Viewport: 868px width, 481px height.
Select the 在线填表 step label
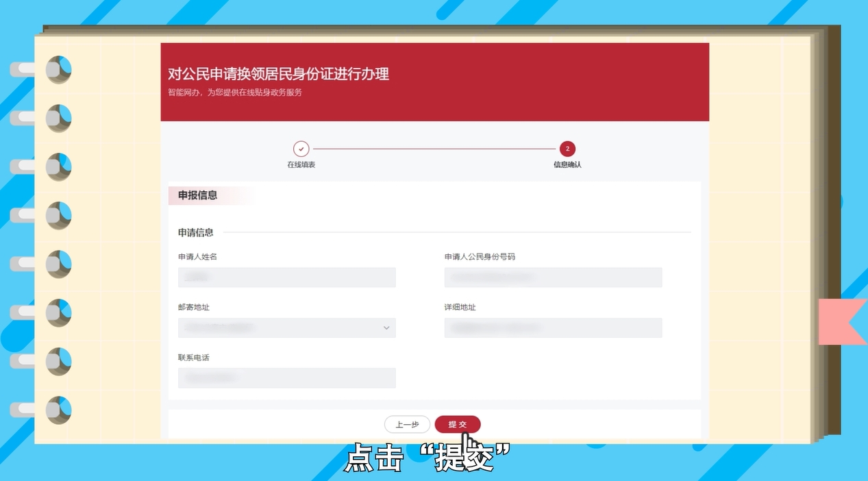click(x=301, y=164)
